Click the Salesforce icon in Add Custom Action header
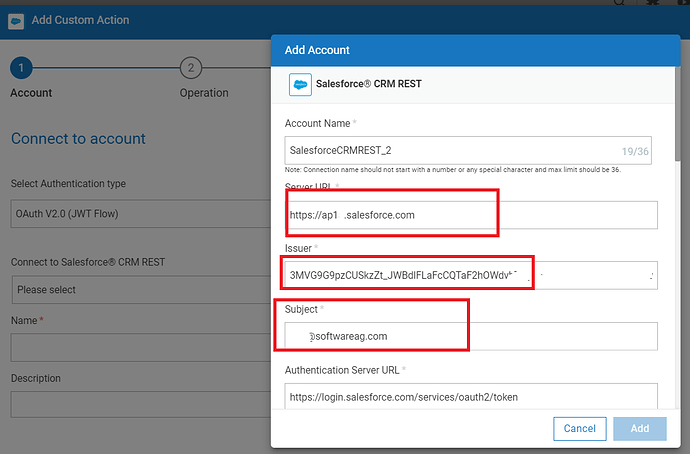The height and width of the screenshot is (454, 690). (x=16, y=19)
